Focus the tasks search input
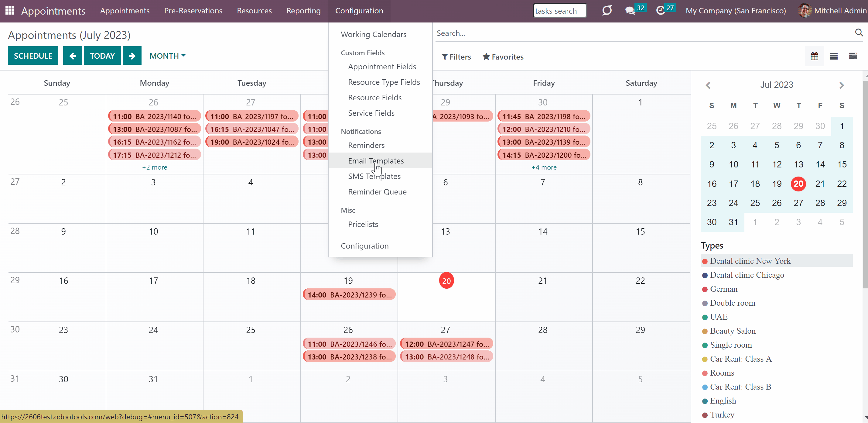This screenshot has height=423, width=868. [559, 11]
